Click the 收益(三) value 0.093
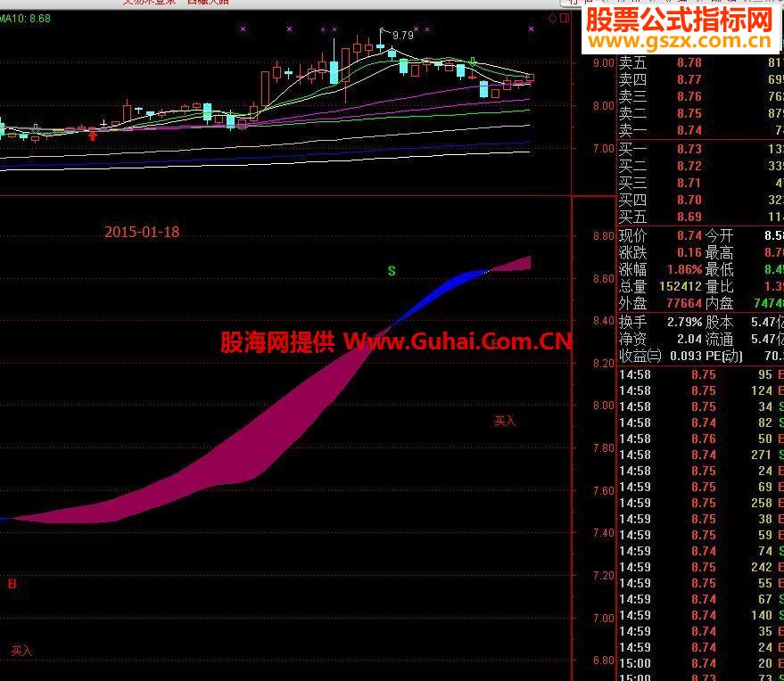 pos(686,357)
